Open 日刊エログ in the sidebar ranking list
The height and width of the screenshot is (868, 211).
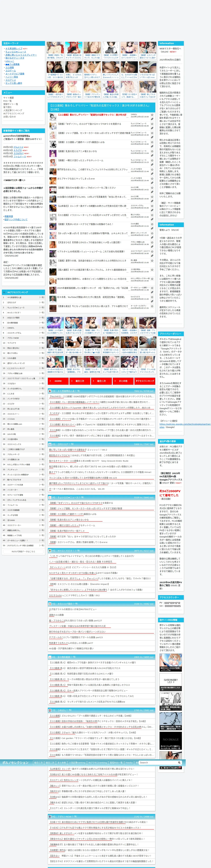click(x=12, y=303)
